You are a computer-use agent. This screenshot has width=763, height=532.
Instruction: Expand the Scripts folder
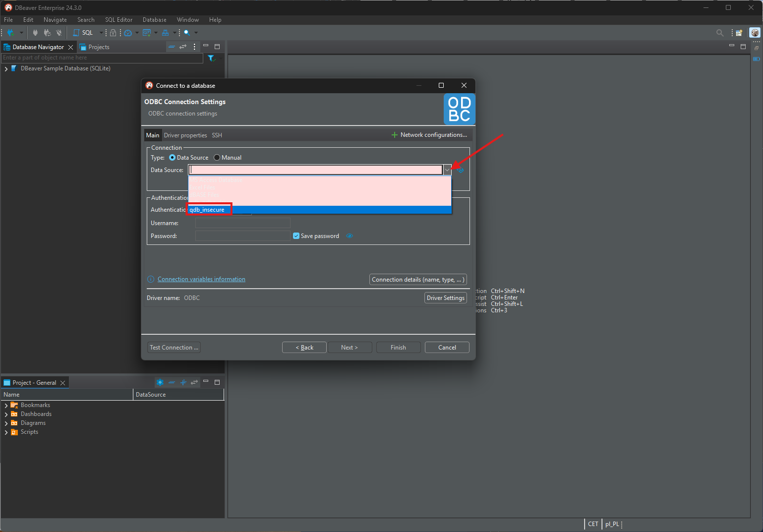click(x=6, y=432)
